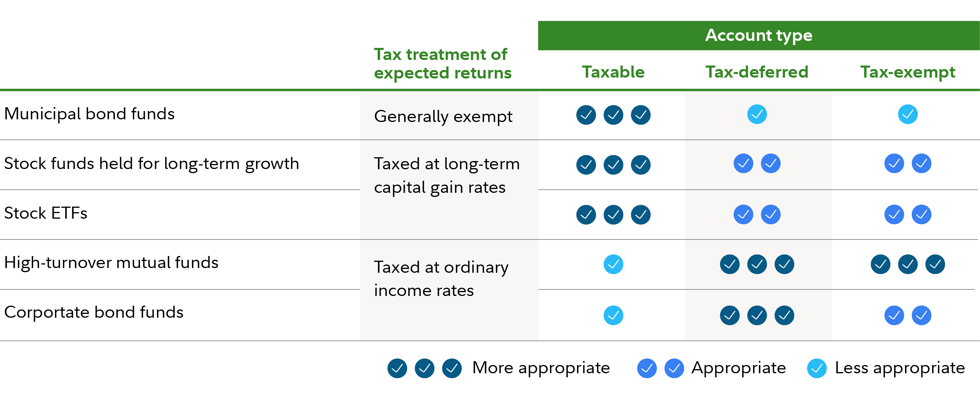Click light-blue check for High-turnover funds Taxable
Image resolution: width=980 pixels, height=395 pixels.
(613, 264)
